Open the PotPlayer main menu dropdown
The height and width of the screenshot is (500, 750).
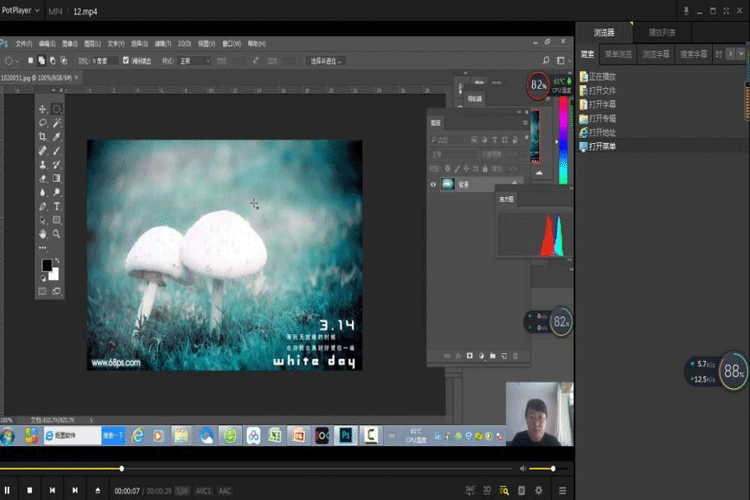pos(23,10)
